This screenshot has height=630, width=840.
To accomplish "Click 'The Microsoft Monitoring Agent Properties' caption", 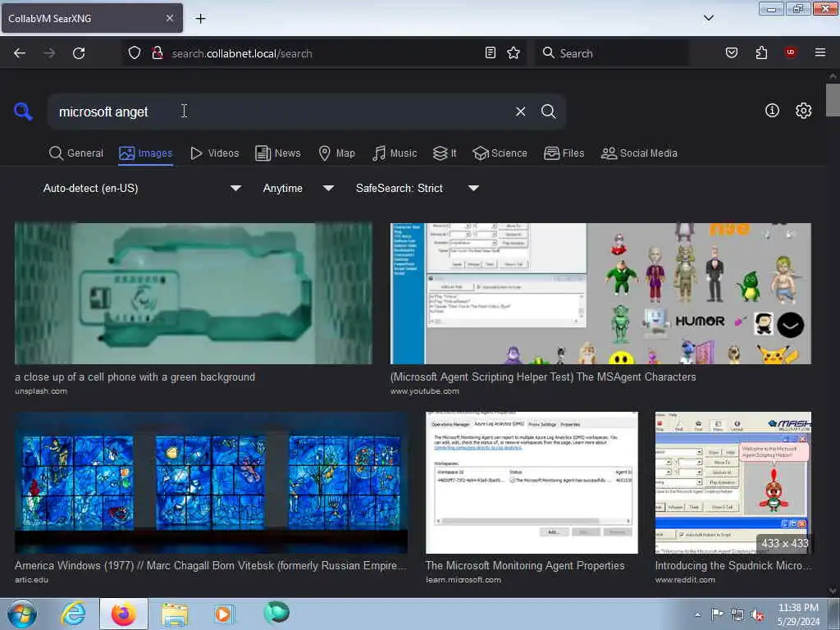I will pyautogui.click(x=525, y=566).
